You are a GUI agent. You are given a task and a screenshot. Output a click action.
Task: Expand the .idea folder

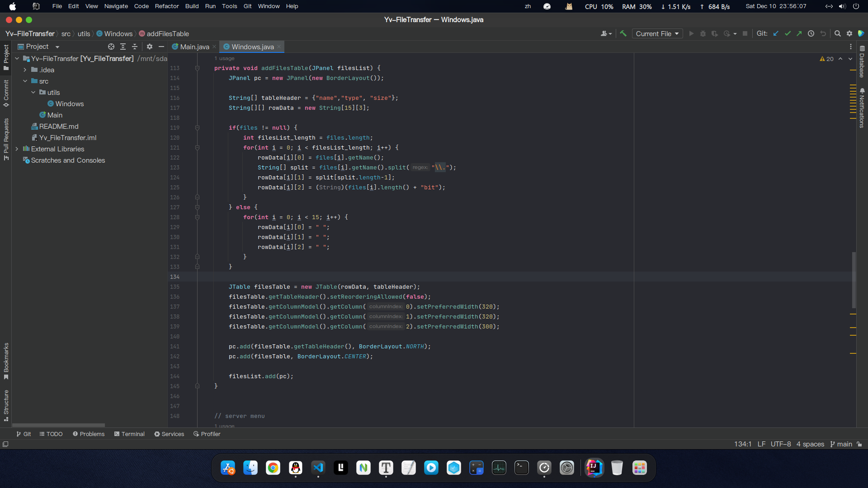pos(25,70)
